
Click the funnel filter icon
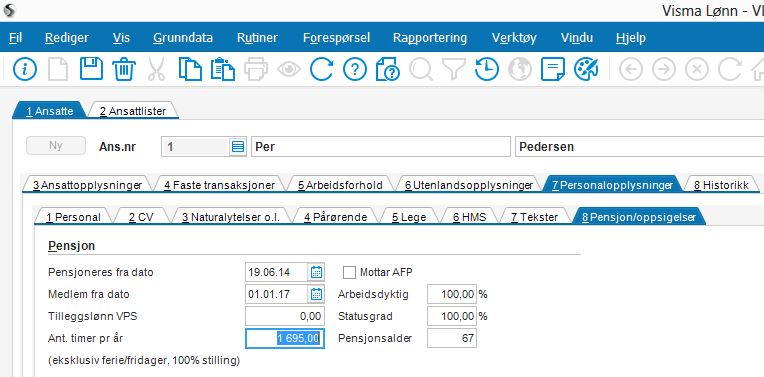[454, 69]
